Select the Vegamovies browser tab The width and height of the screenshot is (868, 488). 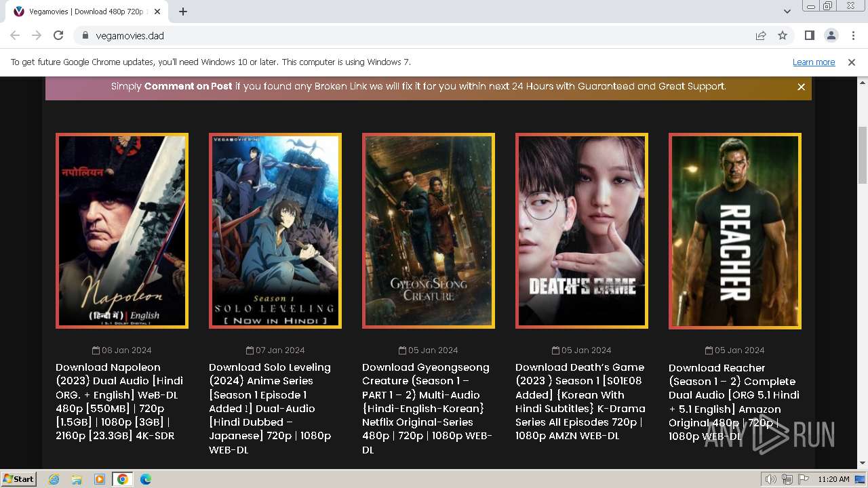point(87,12)
